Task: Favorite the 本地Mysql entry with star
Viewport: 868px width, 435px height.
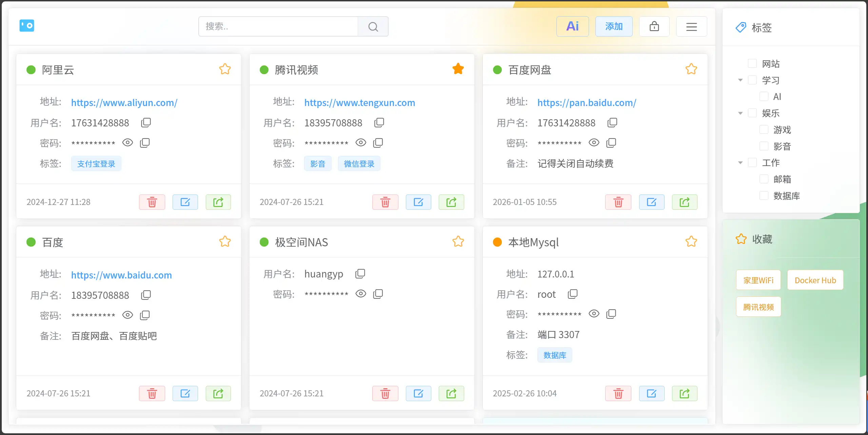Action: [691, 242]
